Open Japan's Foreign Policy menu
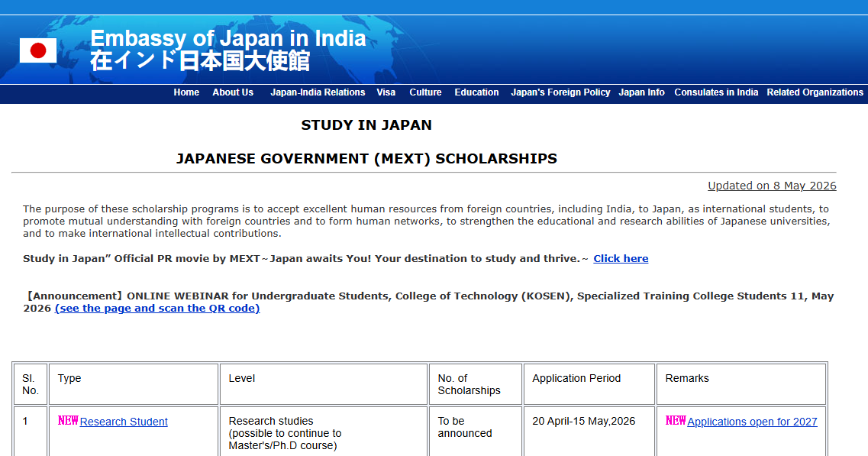This screenshot has width=868, height=456. tap(560, 92)
